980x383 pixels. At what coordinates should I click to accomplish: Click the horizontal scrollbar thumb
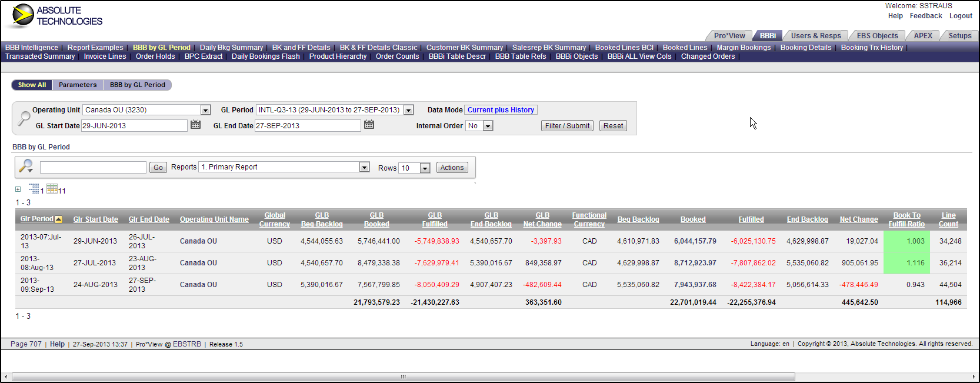[403, 377]
